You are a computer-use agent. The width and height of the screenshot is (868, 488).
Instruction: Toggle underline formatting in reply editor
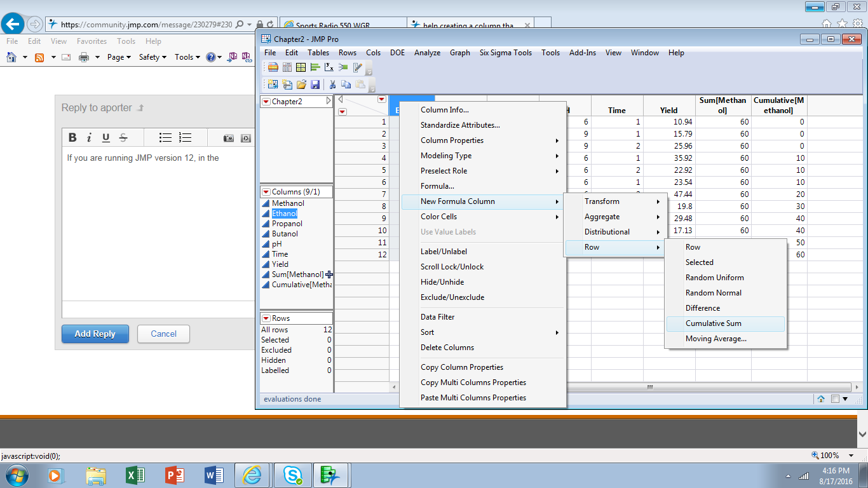[x=106, y=138]
